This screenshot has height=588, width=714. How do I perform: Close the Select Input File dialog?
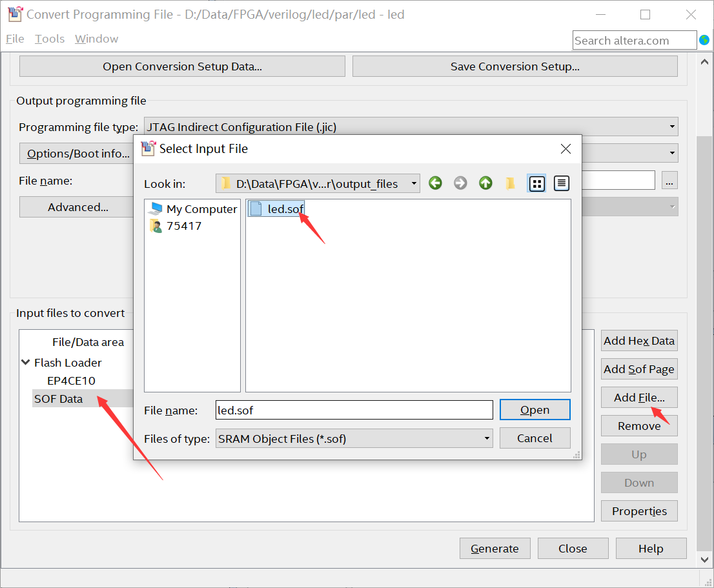point(566,149)
